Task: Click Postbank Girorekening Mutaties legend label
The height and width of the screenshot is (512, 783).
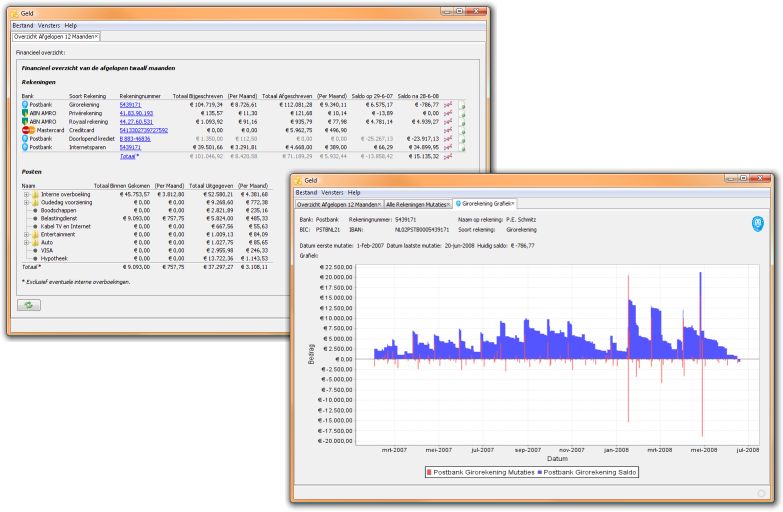Action: (x=484, y=473)
